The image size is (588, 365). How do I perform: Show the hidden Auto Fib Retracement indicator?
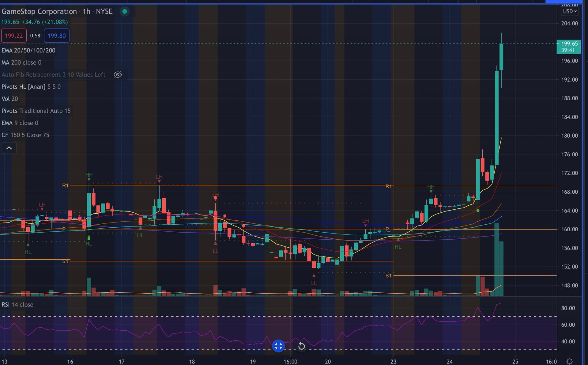118,74
